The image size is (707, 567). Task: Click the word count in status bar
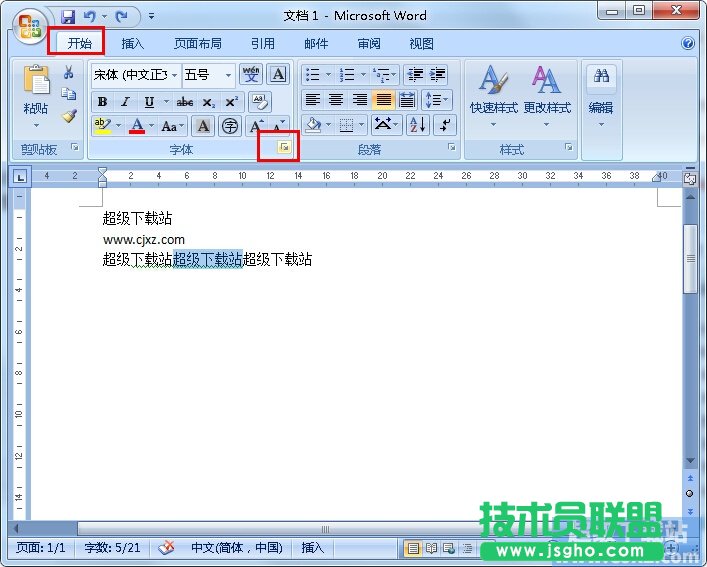(112, 548)
